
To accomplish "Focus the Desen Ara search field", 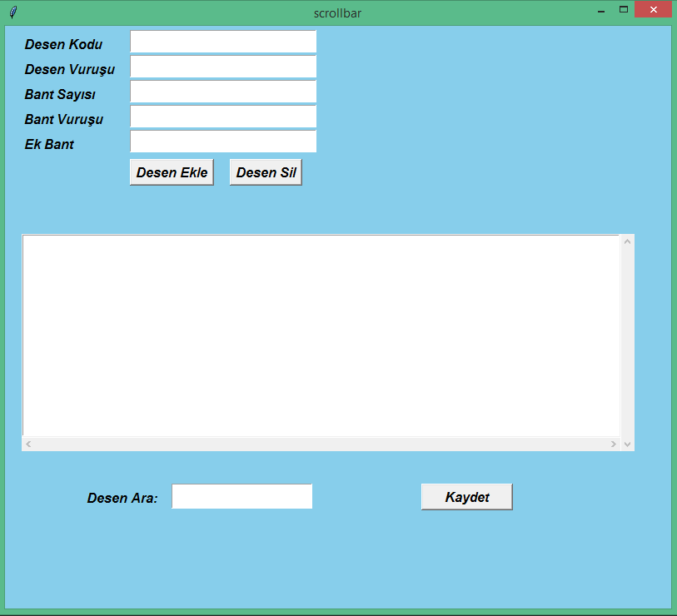I will point(241,497).
